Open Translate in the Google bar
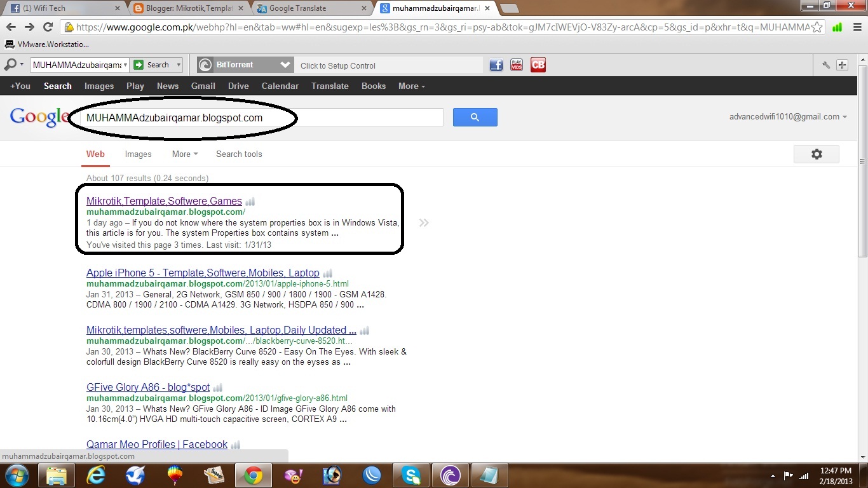The image size is (868, 488). (330, 86)
